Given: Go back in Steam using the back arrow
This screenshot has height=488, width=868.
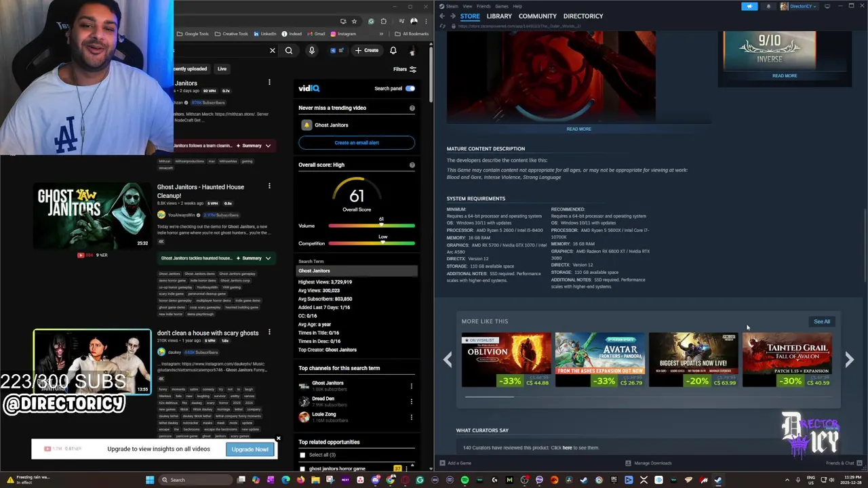Looking at the screenshot, I should pyautogui.click(x=442, y=16).
